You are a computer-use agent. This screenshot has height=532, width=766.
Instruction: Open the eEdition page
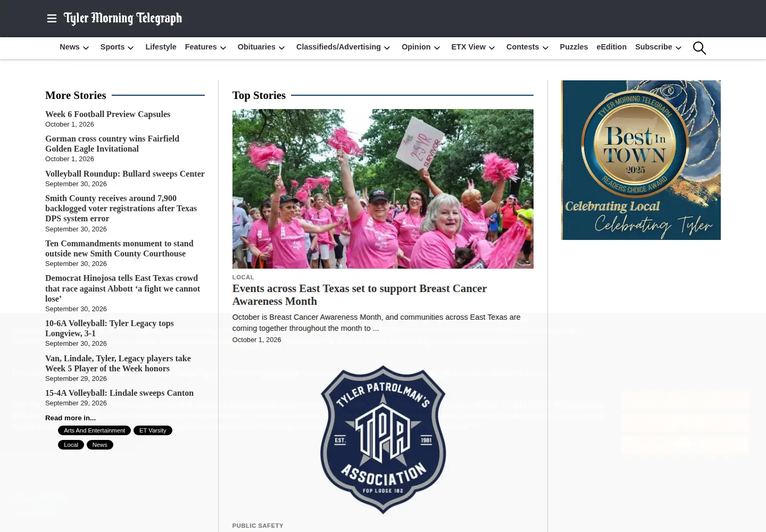point(611,47)
